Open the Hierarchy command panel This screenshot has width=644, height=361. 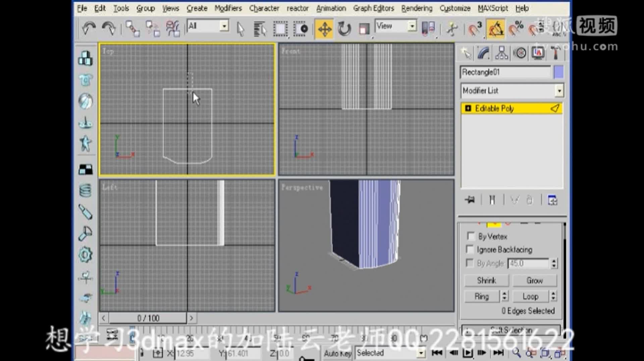click(x=501, y=53)
